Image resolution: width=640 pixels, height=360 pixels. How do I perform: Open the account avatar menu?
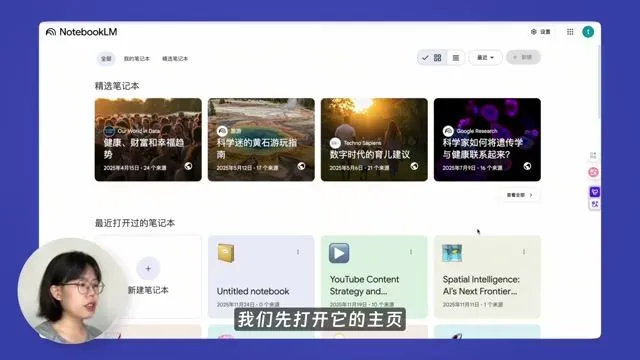[x=588, y=32]
